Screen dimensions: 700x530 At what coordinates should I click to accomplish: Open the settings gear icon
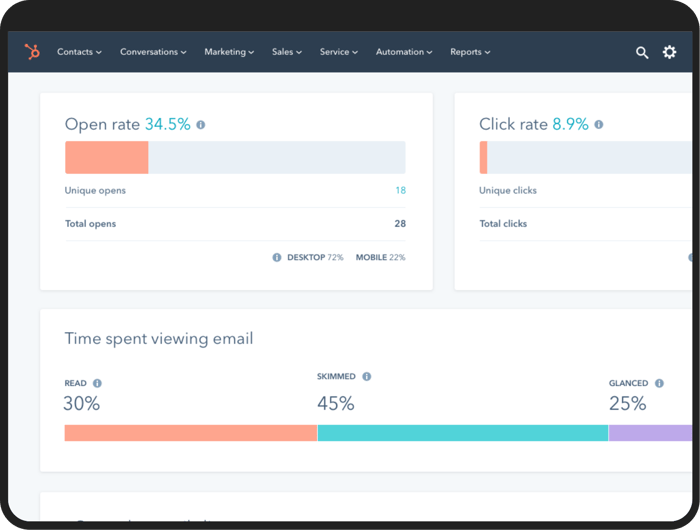point(670,52)
